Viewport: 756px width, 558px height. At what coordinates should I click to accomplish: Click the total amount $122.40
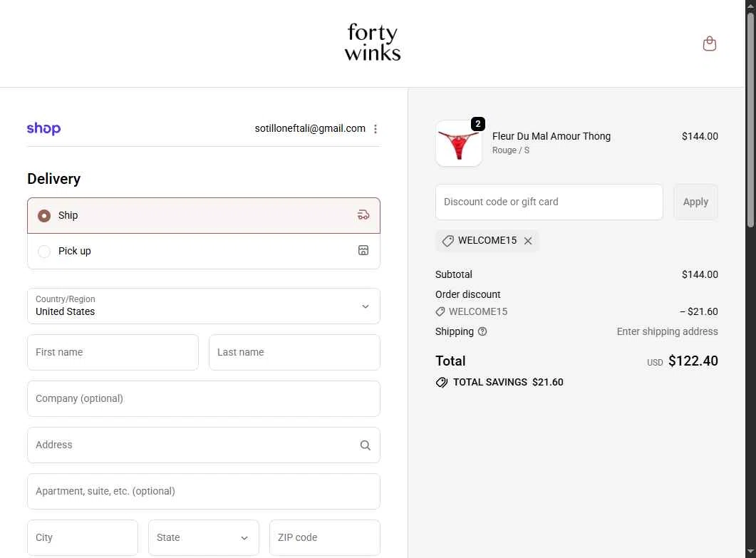pos(693,361)
